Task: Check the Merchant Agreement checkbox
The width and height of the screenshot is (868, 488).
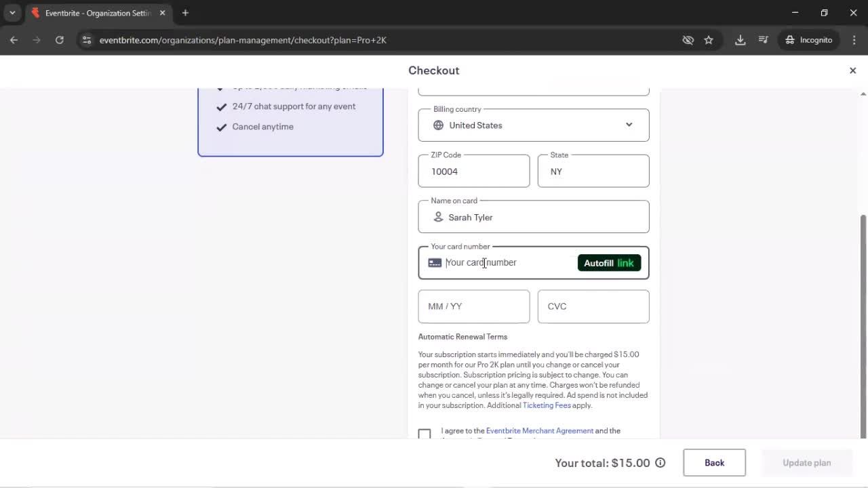Action: tap(425, 434)
